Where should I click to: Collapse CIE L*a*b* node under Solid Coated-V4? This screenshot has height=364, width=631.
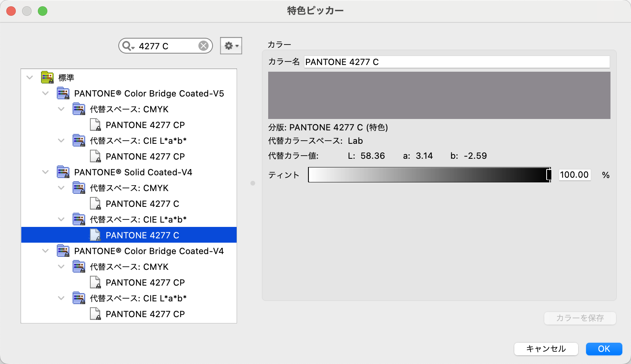tap(61, 219)
